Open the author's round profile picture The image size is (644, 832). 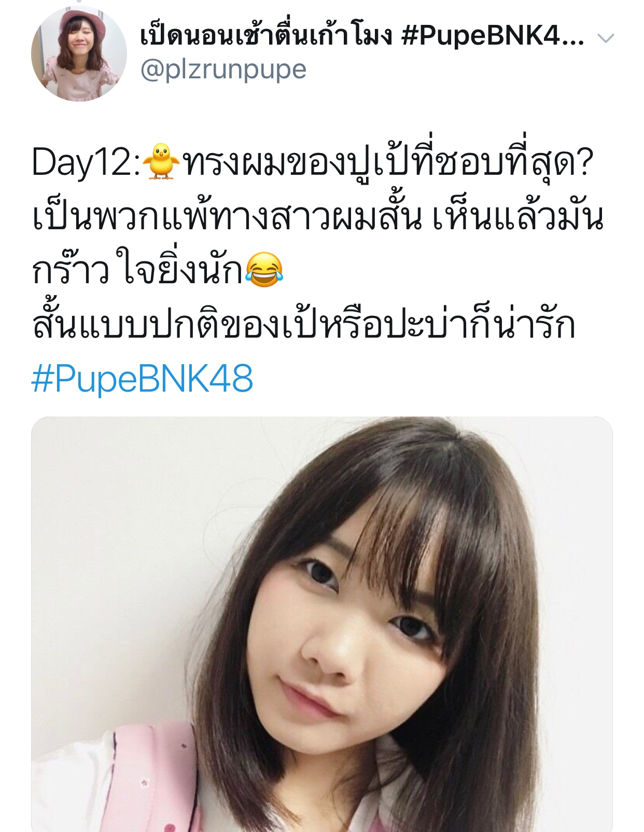click(79, 53)
